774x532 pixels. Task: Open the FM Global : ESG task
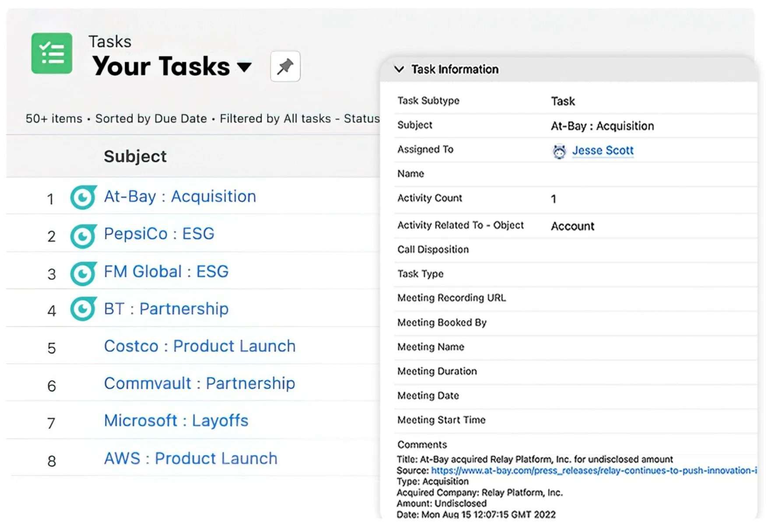[x=166, y=272]
